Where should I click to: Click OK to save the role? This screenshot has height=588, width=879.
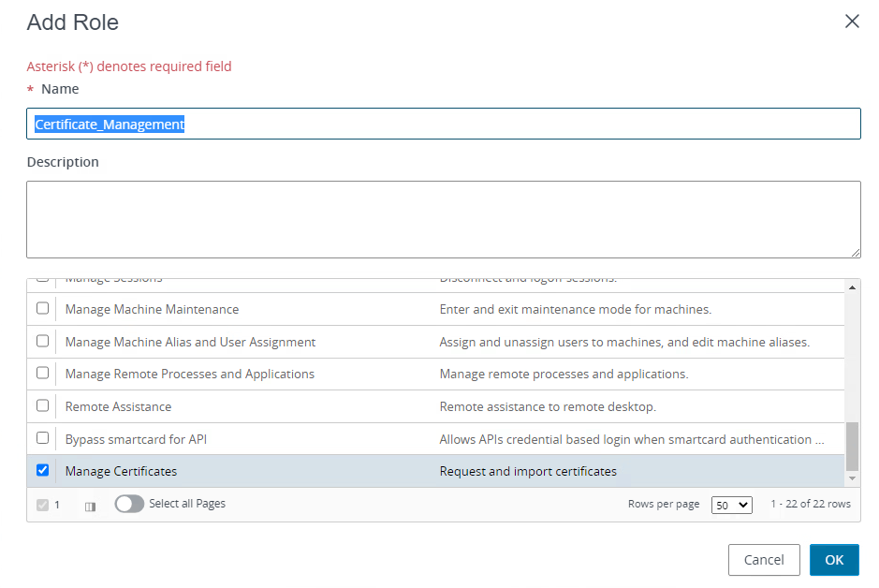click(x=834, y=559)
